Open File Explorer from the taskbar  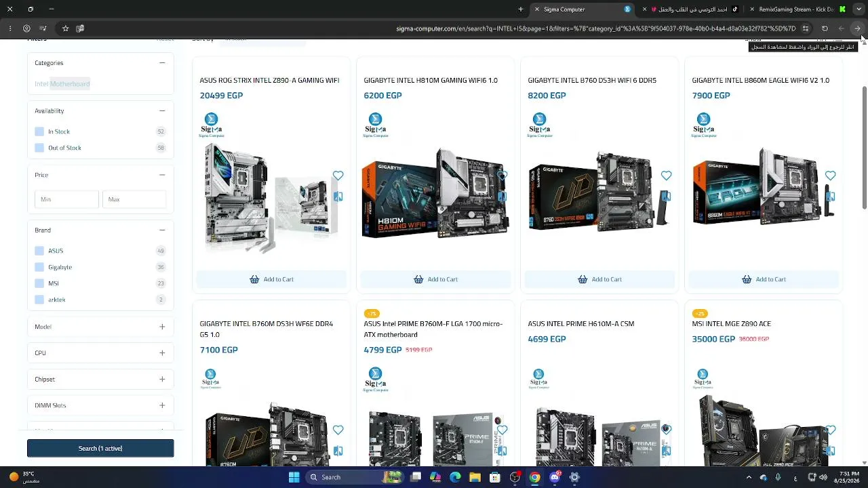(475, 477)
